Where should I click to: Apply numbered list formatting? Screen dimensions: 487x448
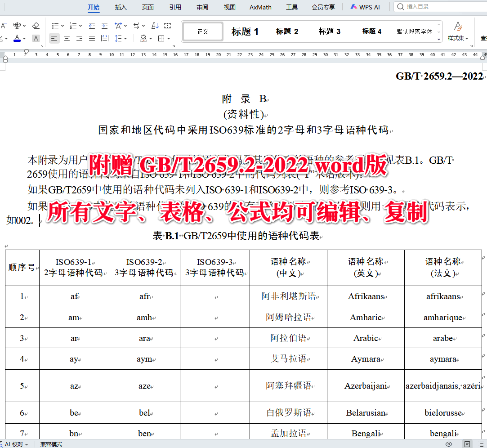point(73,26)
